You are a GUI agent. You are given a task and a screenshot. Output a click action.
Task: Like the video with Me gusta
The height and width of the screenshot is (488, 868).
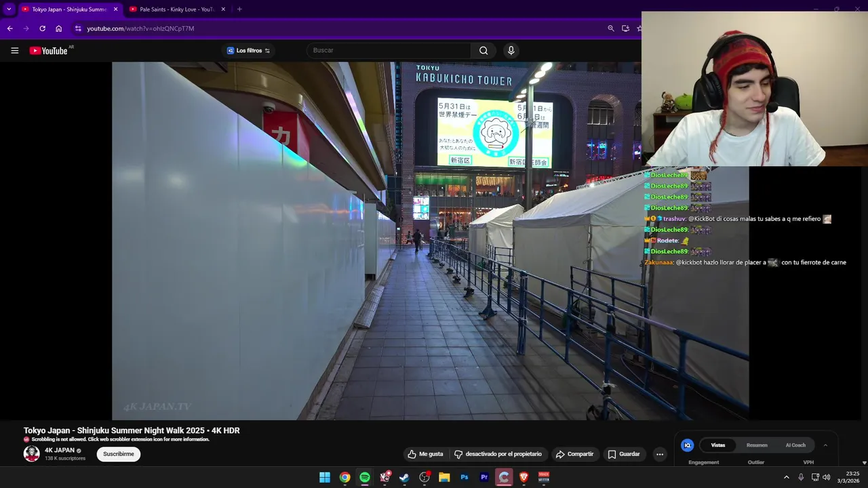(425, 454)
